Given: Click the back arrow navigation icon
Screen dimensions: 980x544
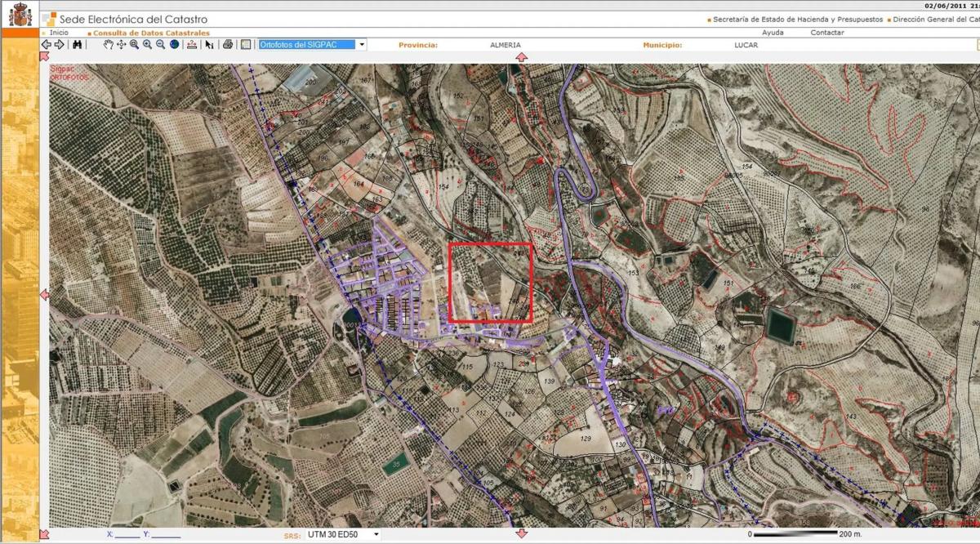Looking at the screenshot, I should pyautogui.click(x=47, y=45).
